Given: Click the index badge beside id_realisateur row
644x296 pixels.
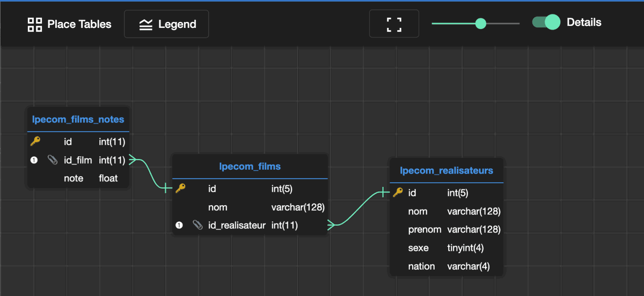Looking at the screenshot, I should [x=179, y=226].
